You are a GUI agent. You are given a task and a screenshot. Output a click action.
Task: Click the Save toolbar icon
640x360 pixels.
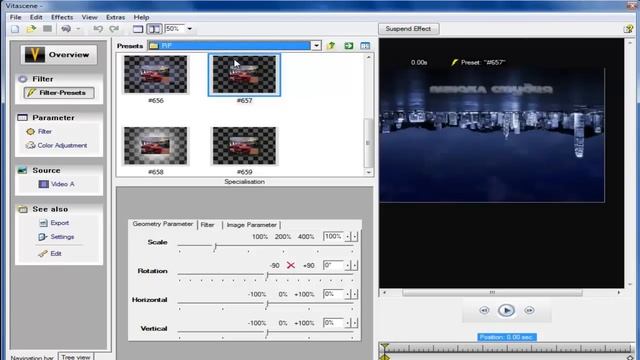click(47, 29)
